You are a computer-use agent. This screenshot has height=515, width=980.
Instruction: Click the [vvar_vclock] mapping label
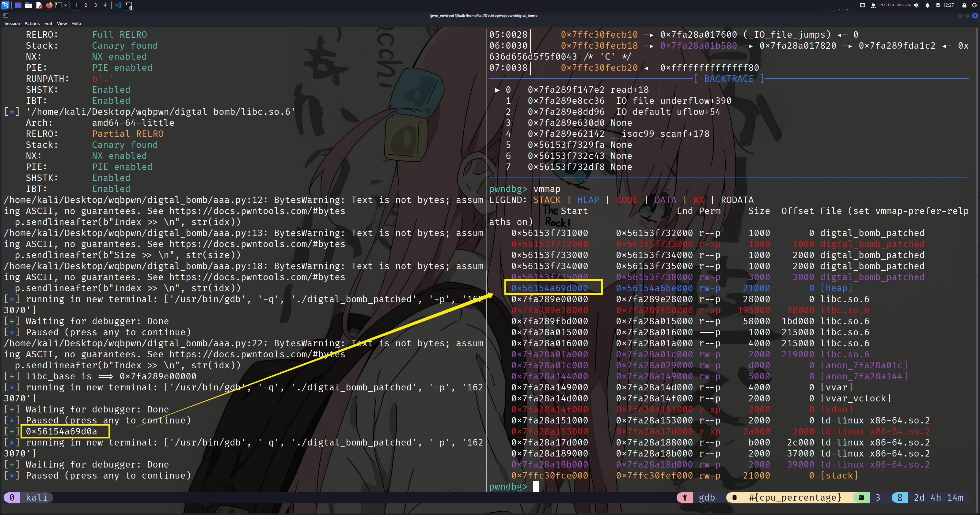coord(856,398)
